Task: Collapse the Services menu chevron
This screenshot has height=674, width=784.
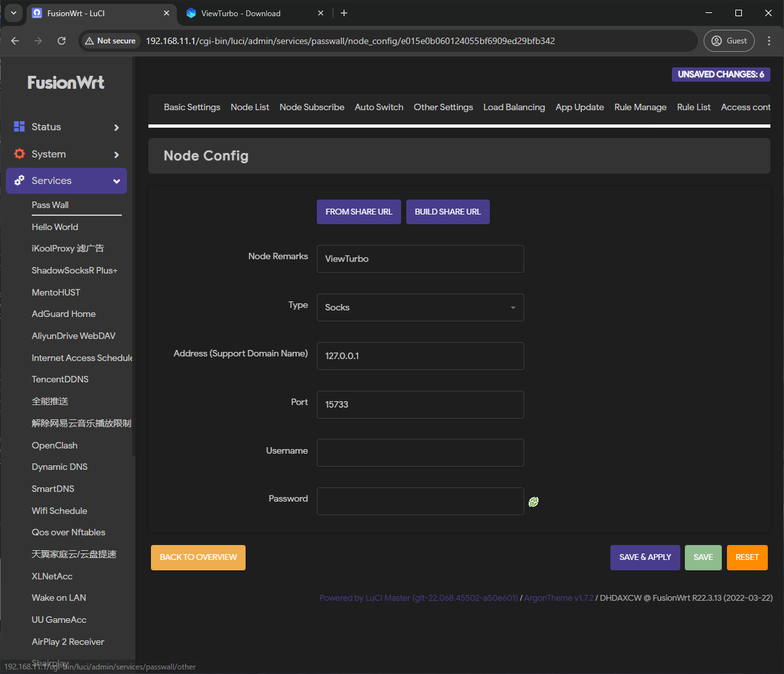Action: click(117, 181)
